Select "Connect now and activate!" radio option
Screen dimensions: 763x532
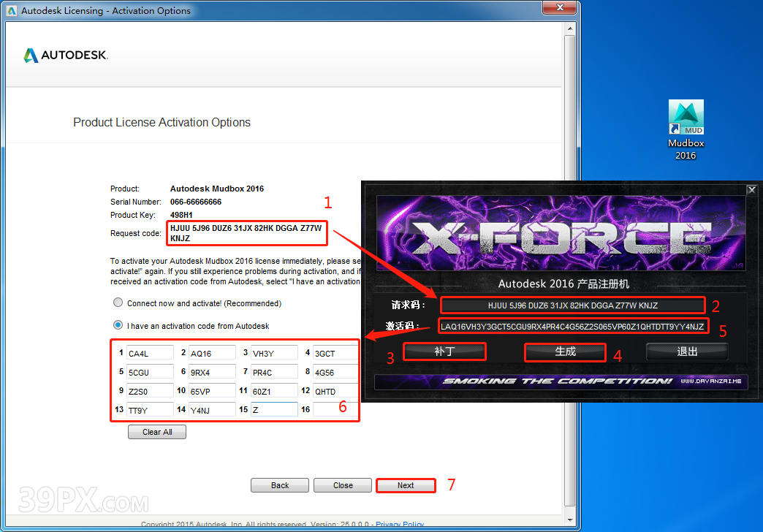coord(118,303)
